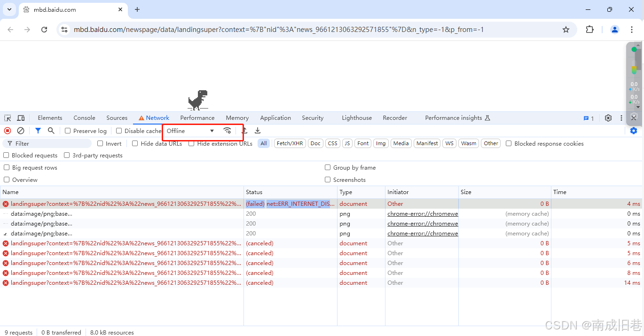Screen dimensions: 644x336
Task: Import a HAR file
Action: point(245,131)
